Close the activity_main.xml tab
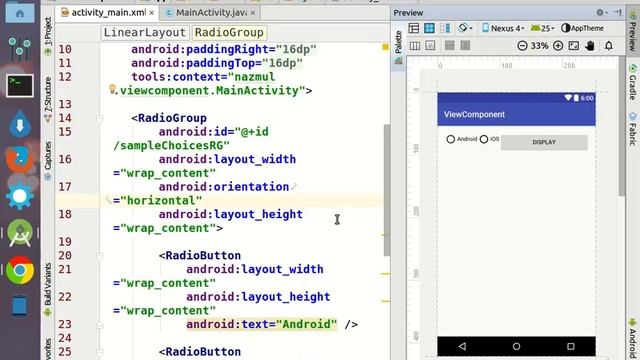 (151, 13)
